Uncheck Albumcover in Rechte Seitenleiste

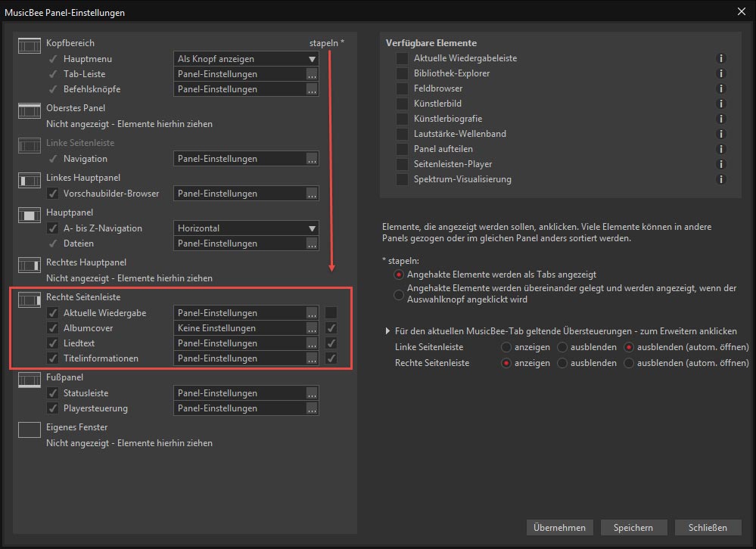click(52, 328)
